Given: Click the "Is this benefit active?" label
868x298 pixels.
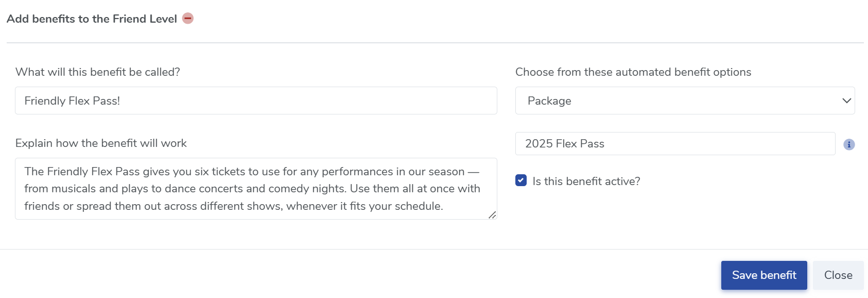Looking at the screenshot, I should click(x=586, y=181).
